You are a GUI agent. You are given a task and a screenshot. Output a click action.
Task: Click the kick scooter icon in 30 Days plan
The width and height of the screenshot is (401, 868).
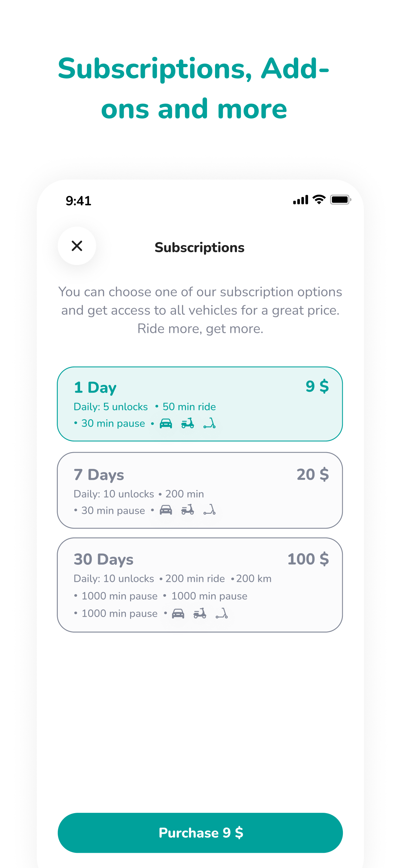tap(222, 614)
